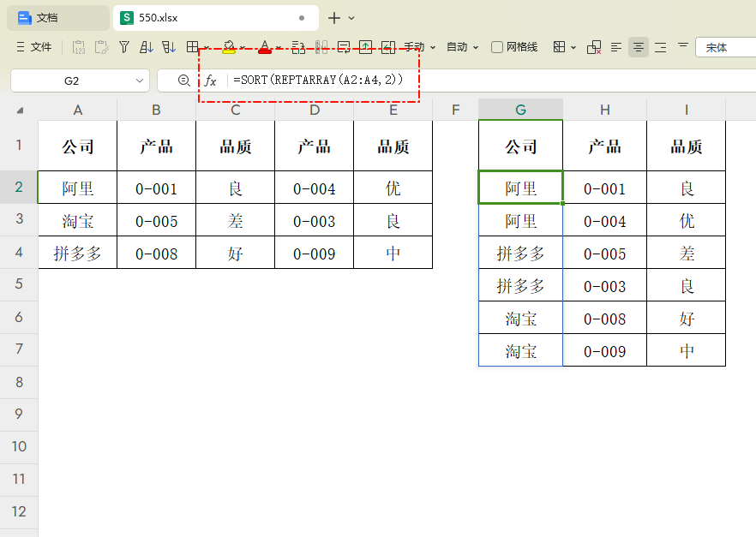Open the 手动 calculation dropdown
Screen dimensions: 756x537
click(x=419, y=47)
